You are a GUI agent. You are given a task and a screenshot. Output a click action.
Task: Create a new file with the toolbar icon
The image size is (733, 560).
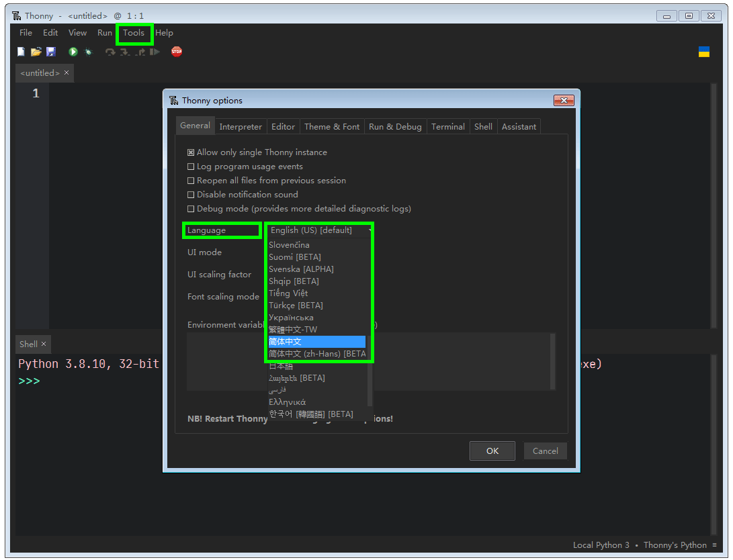pos(21,52)
